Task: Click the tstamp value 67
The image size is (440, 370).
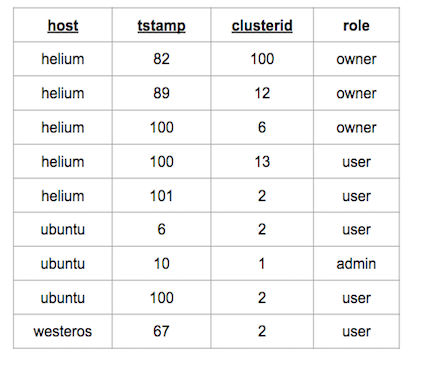Action: click(161, 331)
